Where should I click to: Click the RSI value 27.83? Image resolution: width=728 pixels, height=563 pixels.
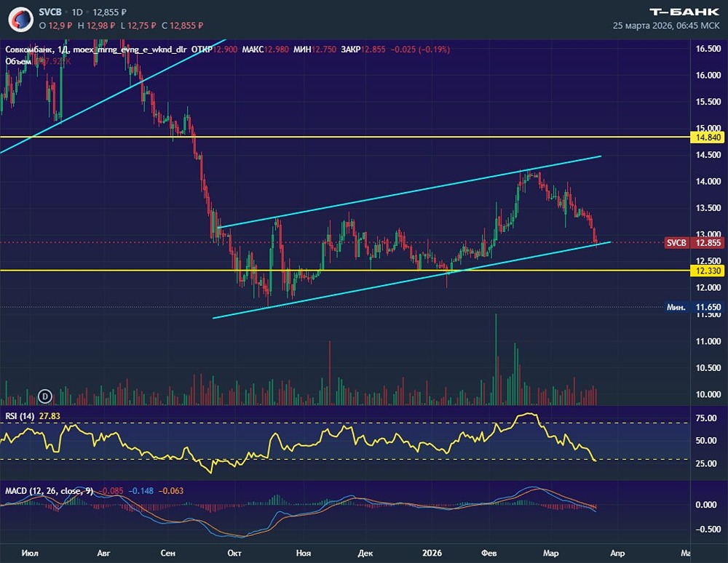(50, 416)
